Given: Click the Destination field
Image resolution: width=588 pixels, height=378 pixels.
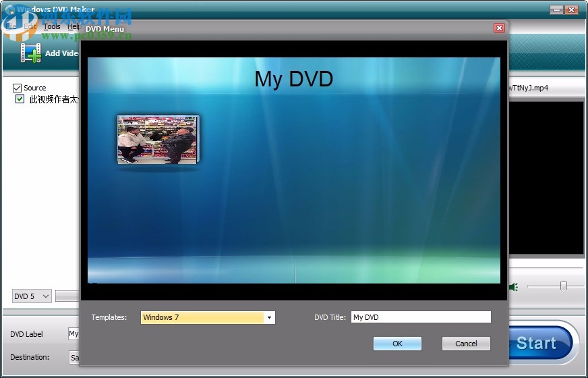Looking at the screenshot, I should coord(75,357).
